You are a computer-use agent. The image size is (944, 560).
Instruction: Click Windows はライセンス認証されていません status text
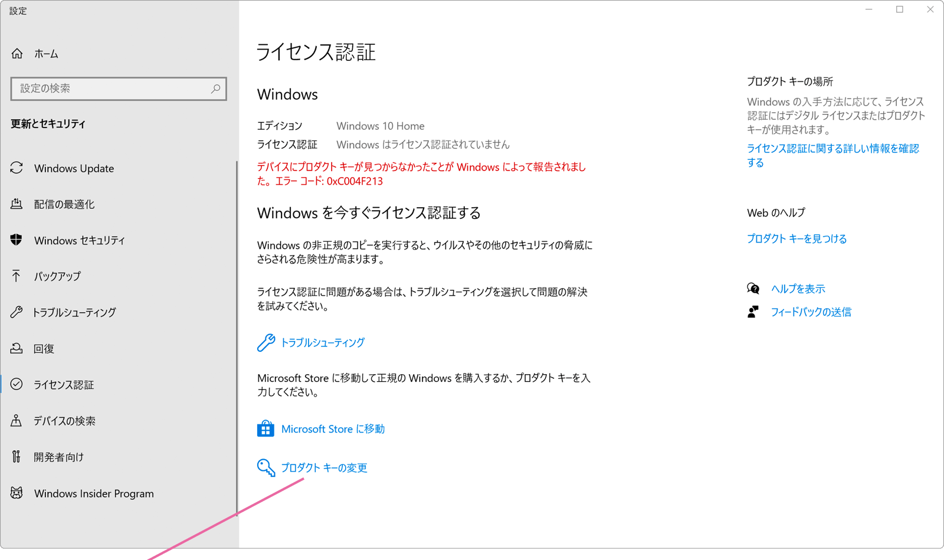pyautogui.click(x=423, y=145)
